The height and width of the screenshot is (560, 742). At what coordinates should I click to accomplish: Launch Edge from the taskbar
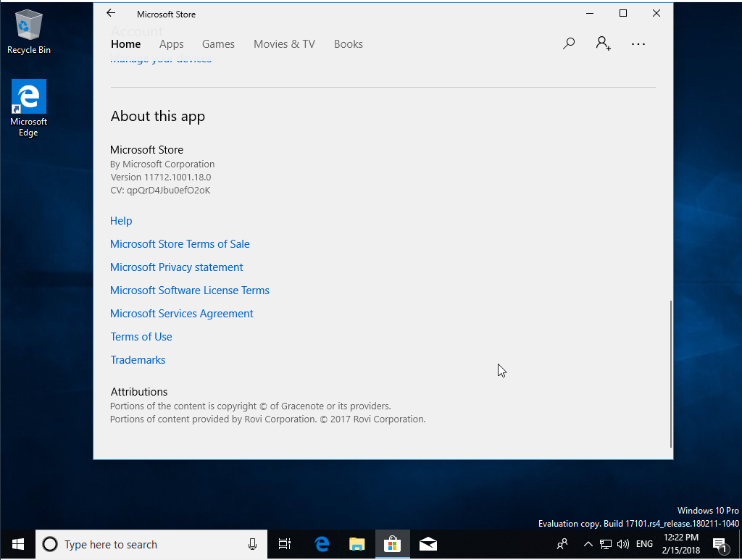tap(322, 544)
